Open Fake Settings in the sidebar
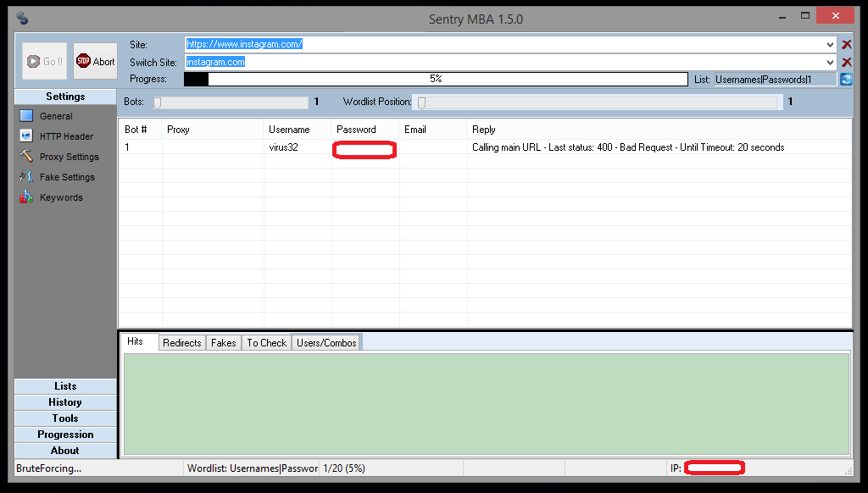The width and height of the screenshot is (868, 493). point(66,177)
